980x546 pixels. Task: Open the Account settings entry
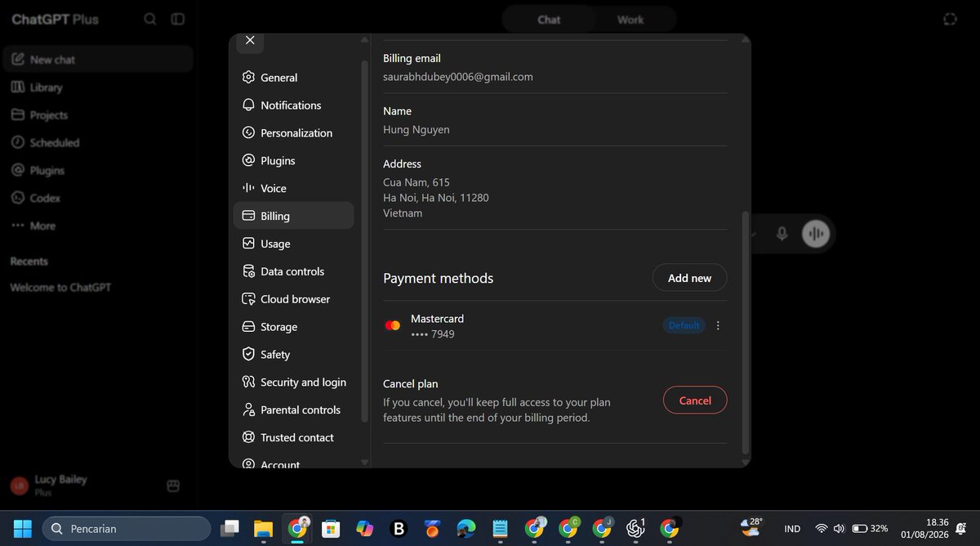click(294, 463)
